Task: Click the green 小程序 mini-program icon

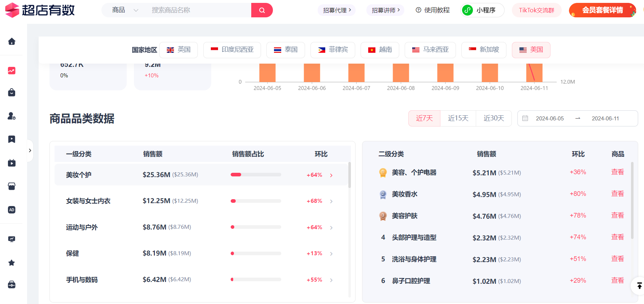Action: point(467,10)
